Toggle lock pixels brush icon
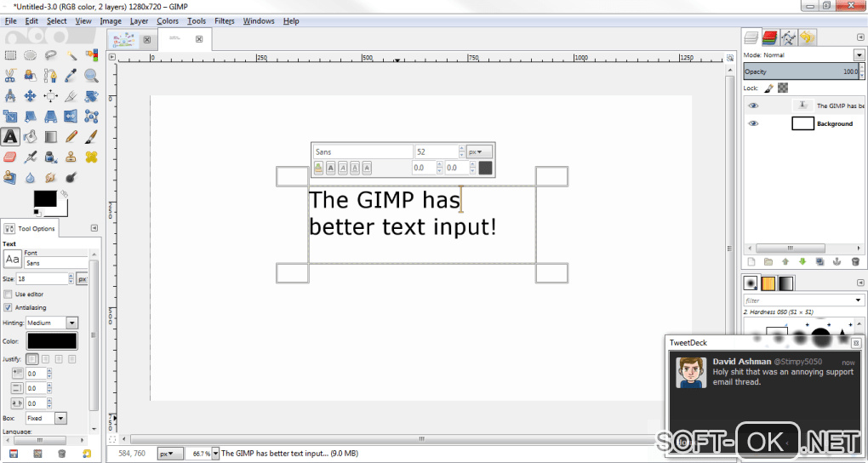 [x=769, y=88]
